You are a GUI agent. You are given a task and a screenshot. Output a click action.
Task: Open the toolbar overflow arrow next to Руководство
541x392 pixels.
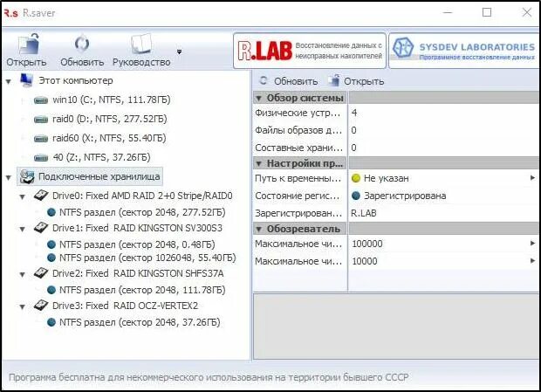pos(179,52)
